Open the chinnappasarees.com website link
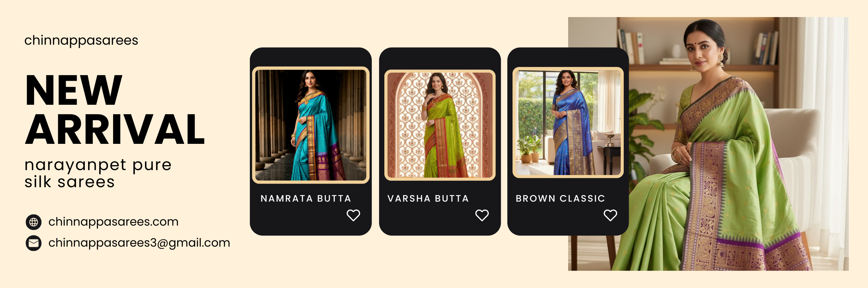868x288 pixels. coord(113,222)
